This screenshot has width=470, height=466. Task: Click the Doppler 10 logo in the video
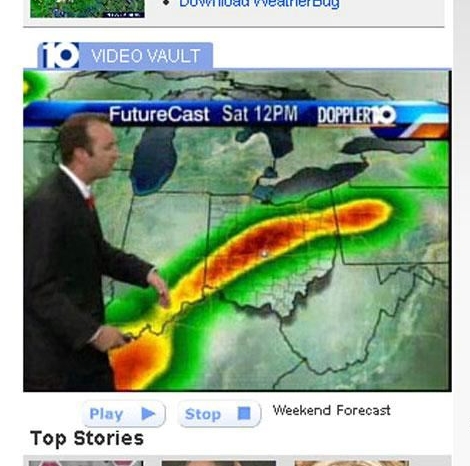pos(357,116)
